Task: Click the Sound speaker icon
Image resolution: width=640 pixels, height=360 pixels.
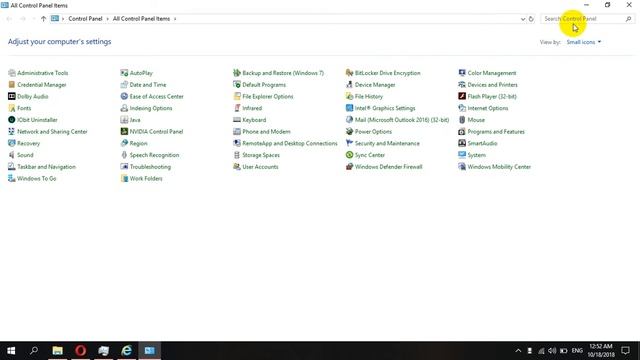Action: click(x=12, y=155)
